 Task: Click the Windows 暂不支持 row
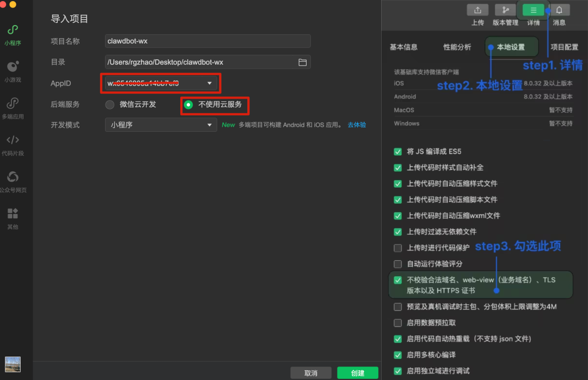pos(483,124)
